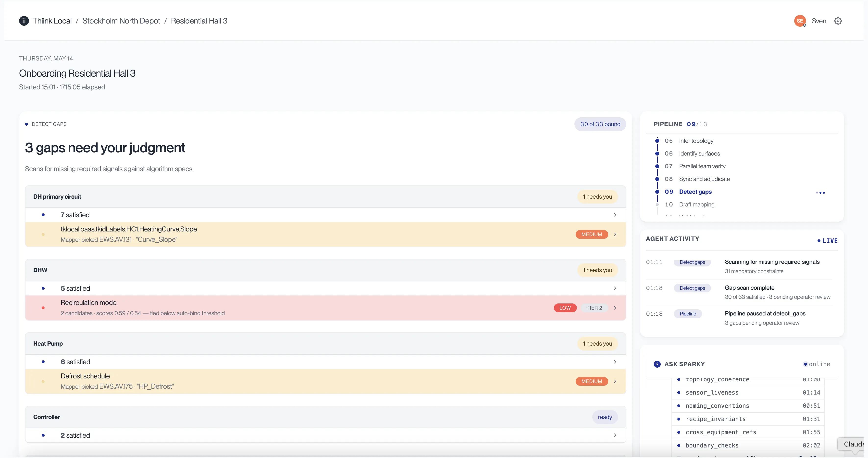The height and width of the screenshot is (458, 868).
Task: Click the MEDIUM badge on HeatingCurve.Slope
Action: click(x=592, y=234)
